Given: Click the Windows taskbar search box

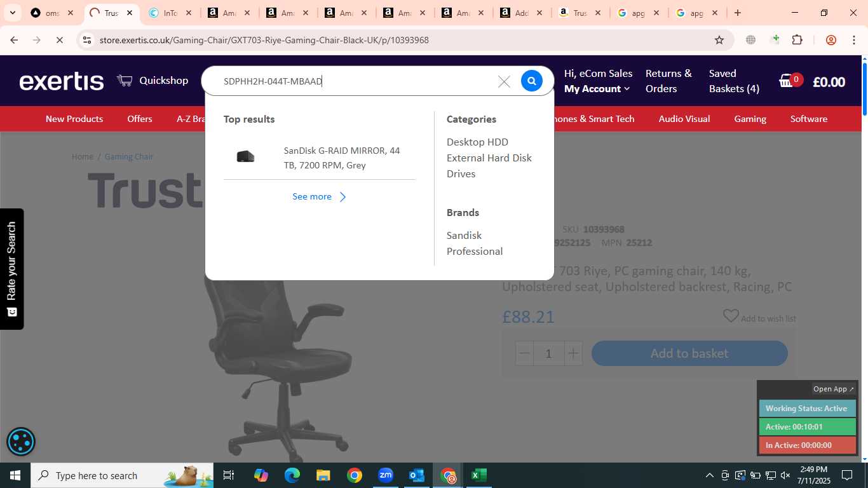Looking at the screenshot, I should [x=123, y=475].
